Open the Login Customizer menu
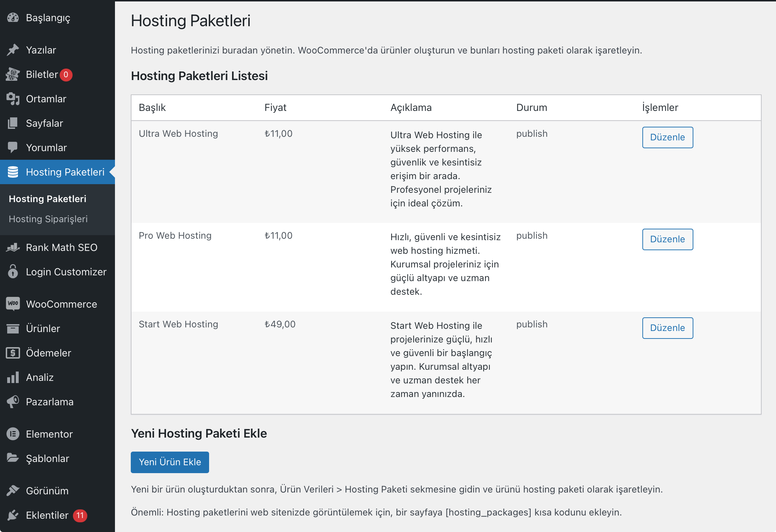776x532 pixels. coord(57,272)
